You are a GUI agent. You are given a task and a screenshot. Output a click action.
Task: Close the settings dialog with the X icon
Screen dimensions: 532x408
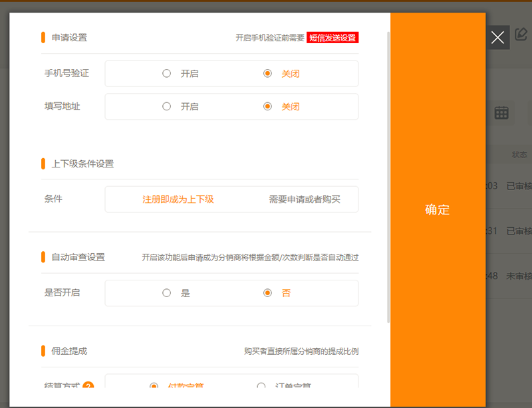pyautogui.click(x=497, y=37)
